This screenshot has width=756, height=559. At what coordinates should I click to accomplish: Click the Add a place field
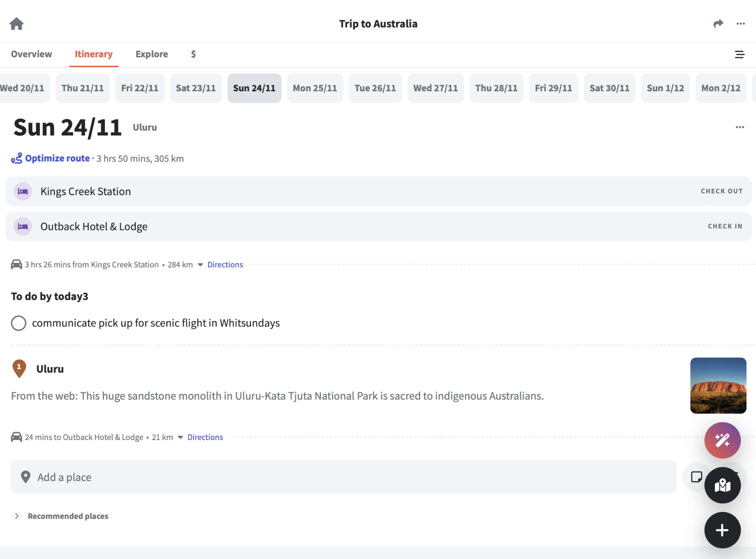coord(343,477)
